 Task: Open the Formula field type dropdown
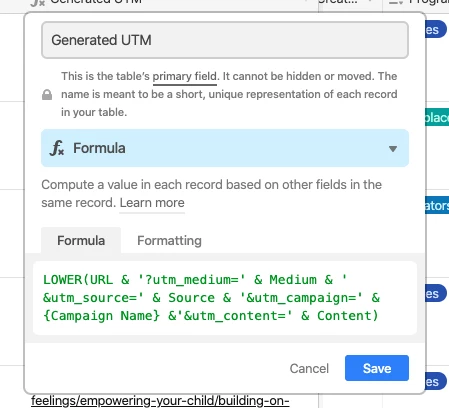(225, 148)
